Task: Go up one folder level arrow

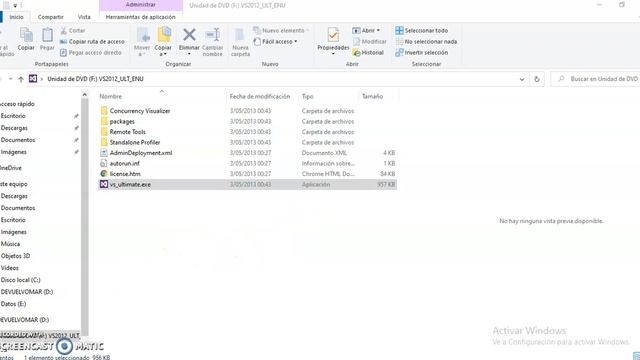Action: (x=21, y=79)
